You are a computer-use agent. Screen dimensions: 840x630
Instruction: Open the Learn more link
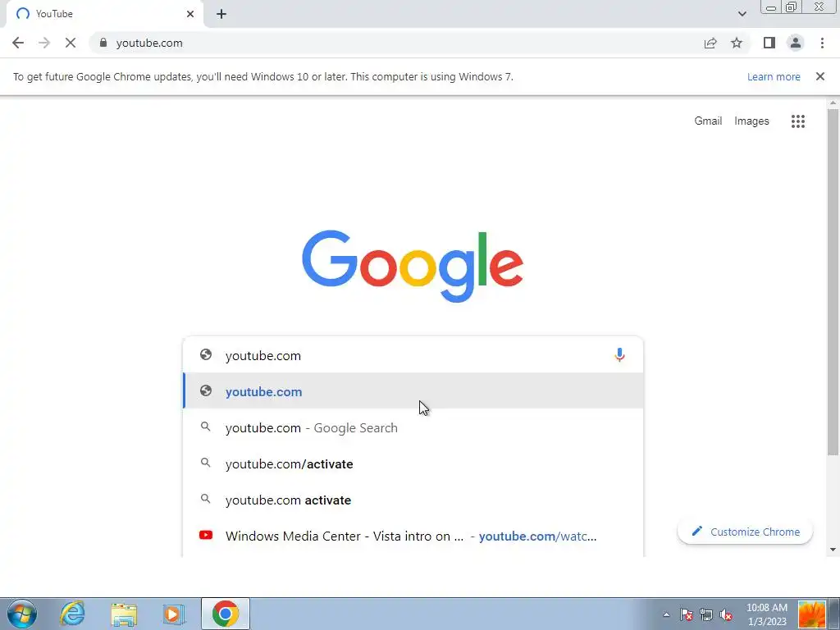pos(774,76)
